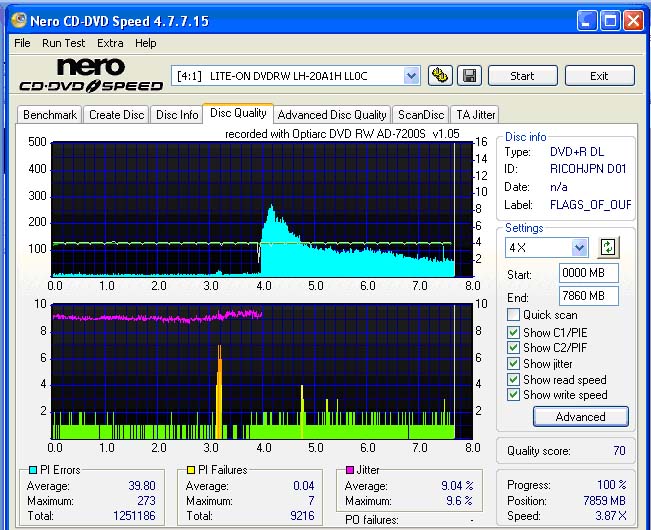Select the Benchmark tab
This screenshot has height=530, width=651.
point(49,115)
